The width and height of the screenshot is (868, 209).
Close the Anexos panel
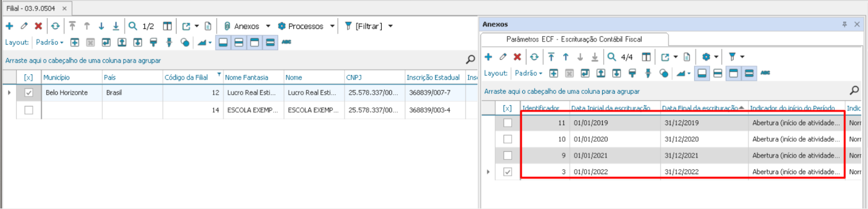(x=857, y=24)
